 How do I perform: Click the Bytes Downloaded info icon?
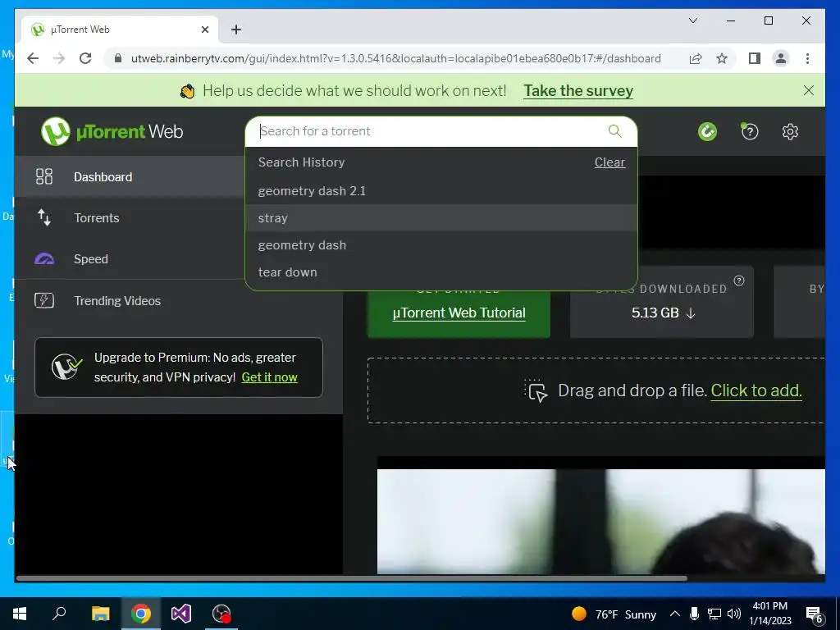tap(739, 281)
